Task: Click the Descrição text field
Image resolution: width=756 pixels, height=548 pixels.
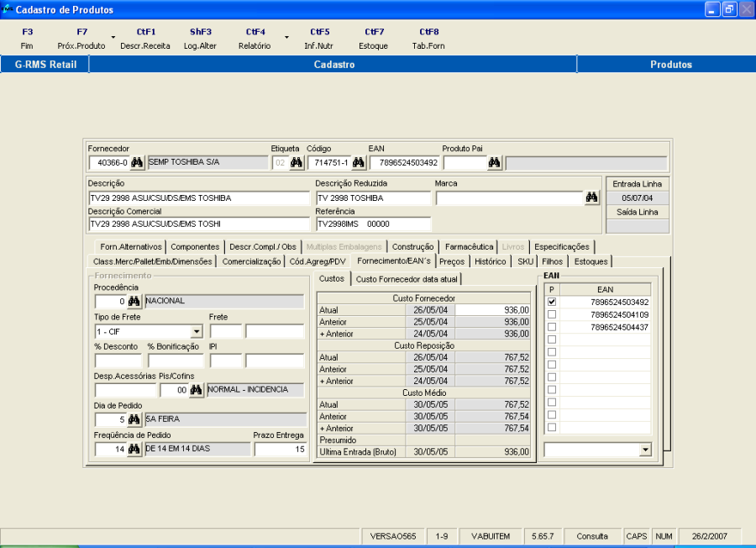Action: coord(199,198)
